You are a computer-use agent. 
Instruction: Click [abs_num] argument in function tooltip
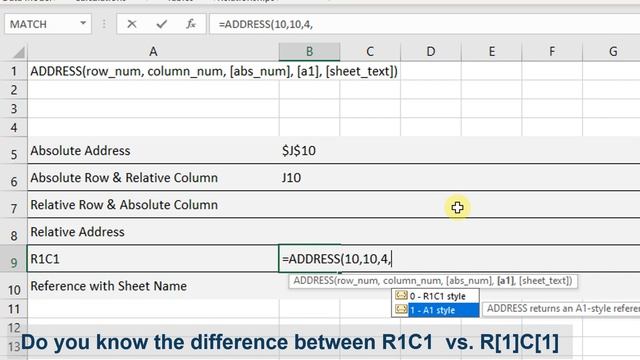pyautogui.click(x=469, y=281)
